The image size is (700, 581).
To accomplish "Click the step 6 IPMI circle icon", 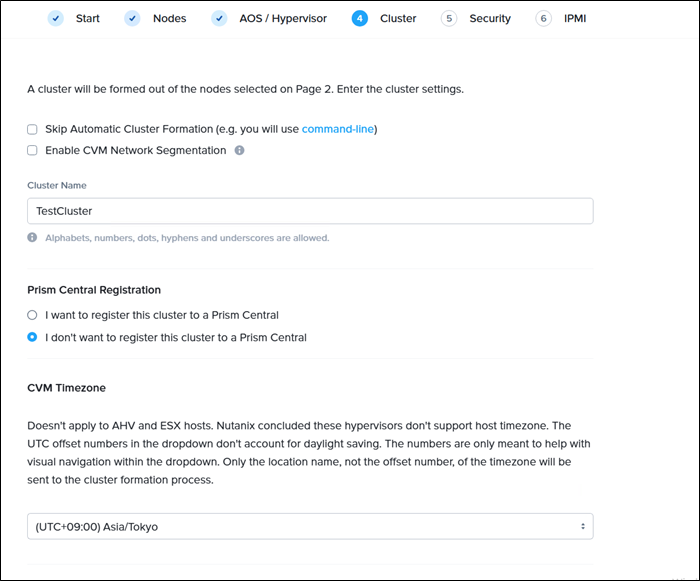I will point(543,18).
